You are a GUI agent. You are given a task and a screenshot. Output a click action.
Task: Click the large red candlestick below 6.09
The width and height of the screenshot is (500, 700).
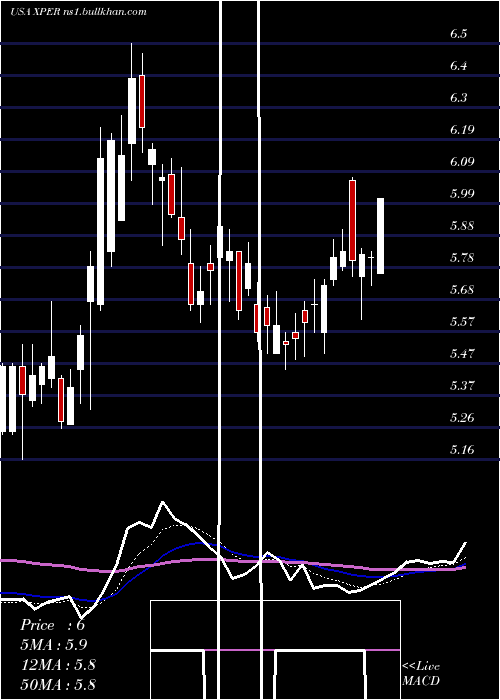pyautogui.click(x=353, y=220)
